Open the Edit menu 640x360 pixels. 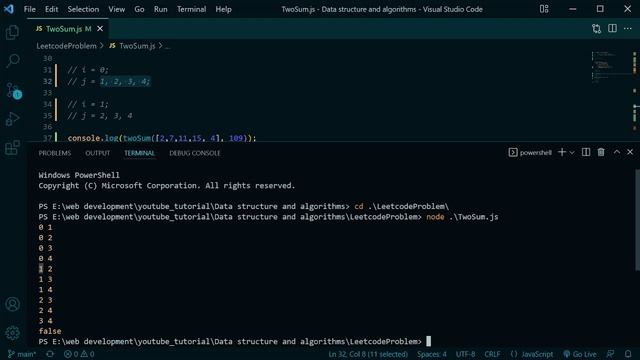[x=51, y=9]
